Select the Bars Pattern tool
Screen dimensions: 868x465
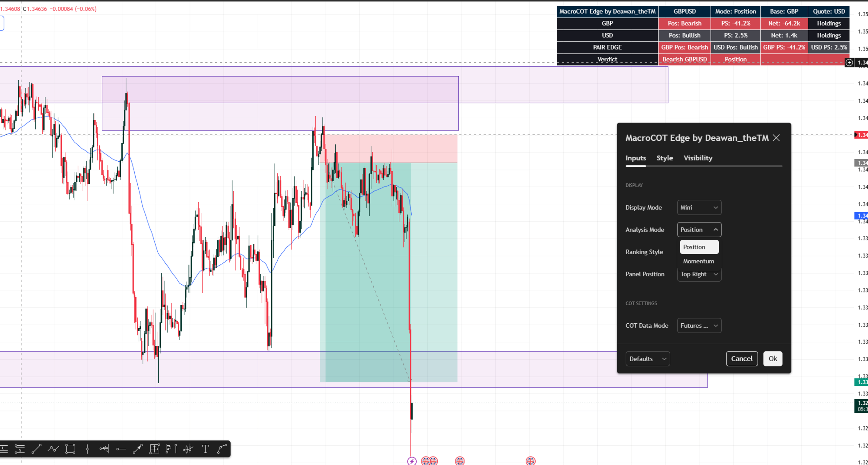(x=188, y=449)
